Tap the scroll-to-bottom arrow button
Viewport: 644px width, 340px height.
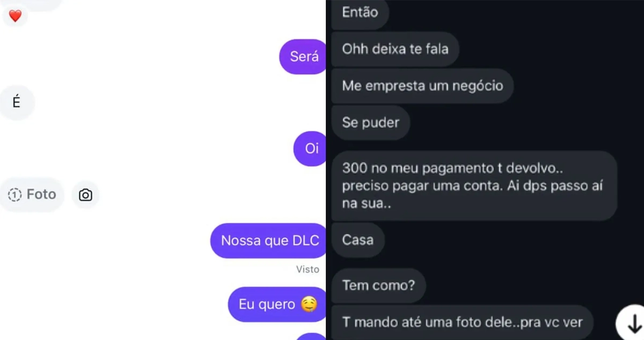point(631,322)
